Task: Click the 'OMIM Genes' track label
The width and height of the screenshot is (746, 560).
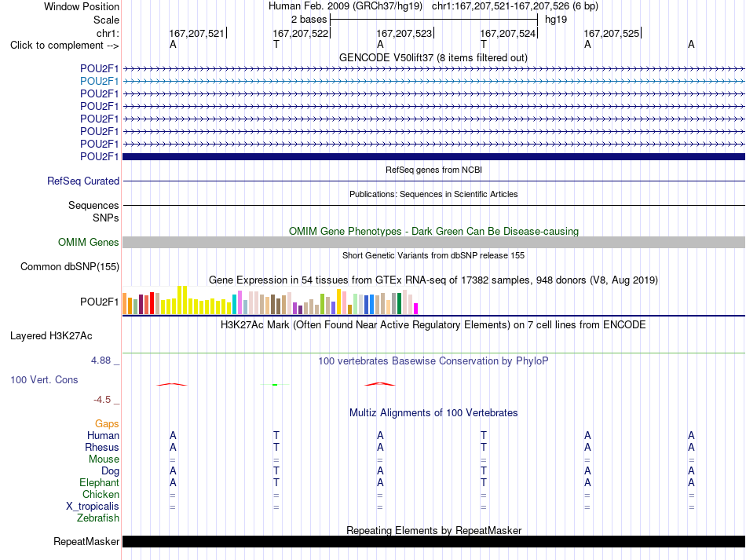Action: coord(88,242)
